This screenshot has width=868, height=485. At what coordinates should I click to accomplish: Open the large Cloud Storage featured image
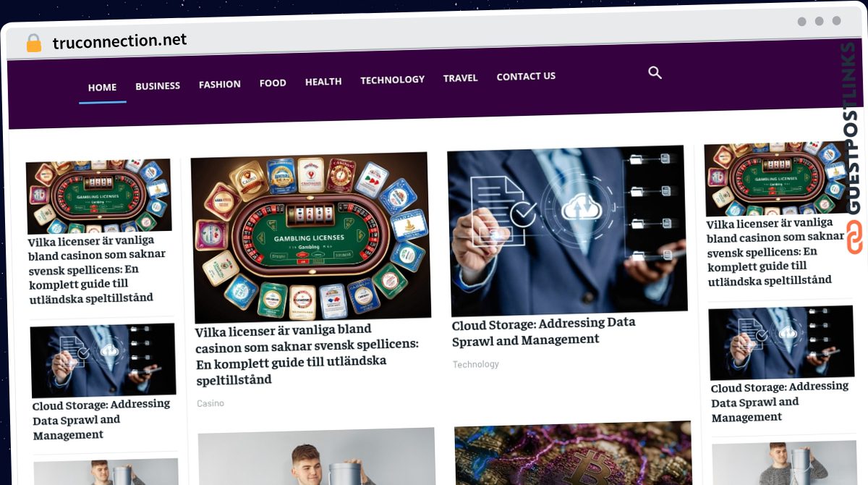pyautogui.click(x=567, y=231)
